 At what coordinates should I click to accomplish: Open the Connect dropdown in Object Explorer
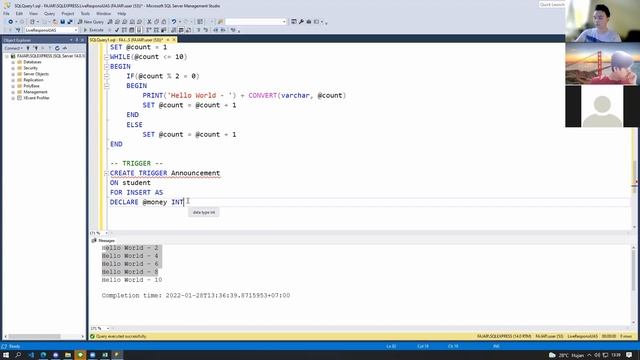point(13,48)
